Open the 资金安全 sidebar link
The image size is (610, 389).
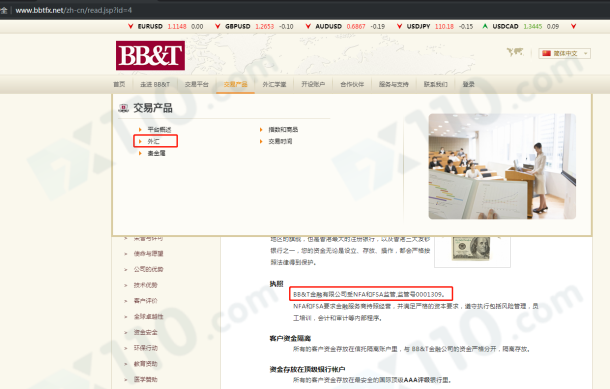click(x=145, y=332)
